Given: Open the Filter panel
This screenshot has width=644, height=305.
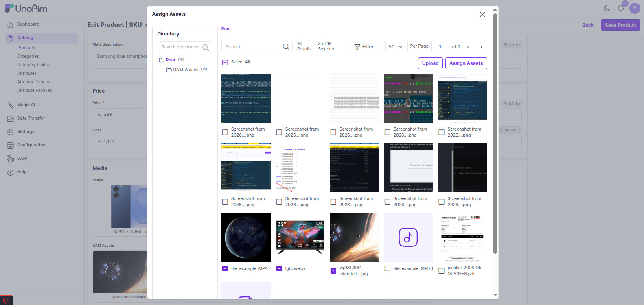Looking at the screenshot, I should point(364,47).
